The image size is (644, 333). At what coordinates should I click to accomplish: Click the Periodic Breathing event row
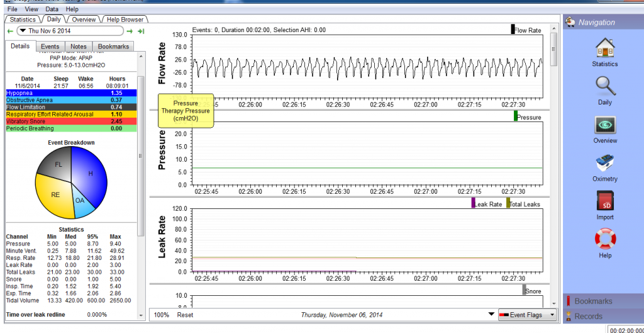(70, 128)
